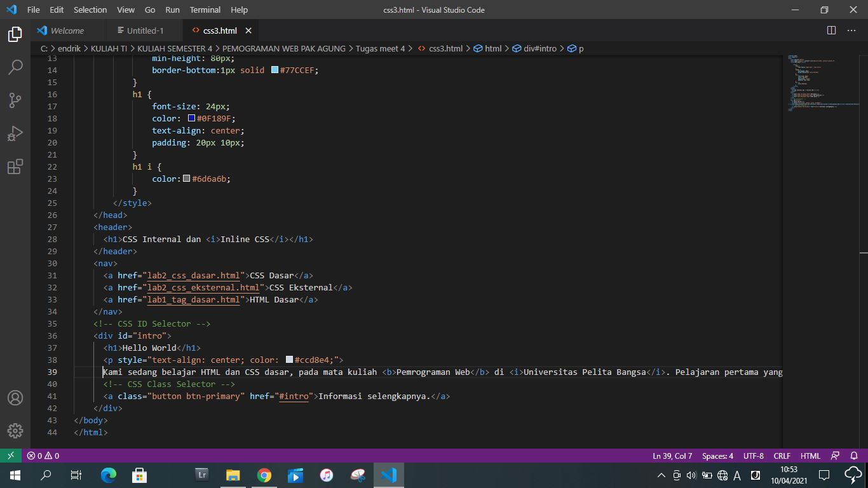The image size is (868, 488).
Task: Open the notifications bell in status bar
Action: click(x=853, y=456)
